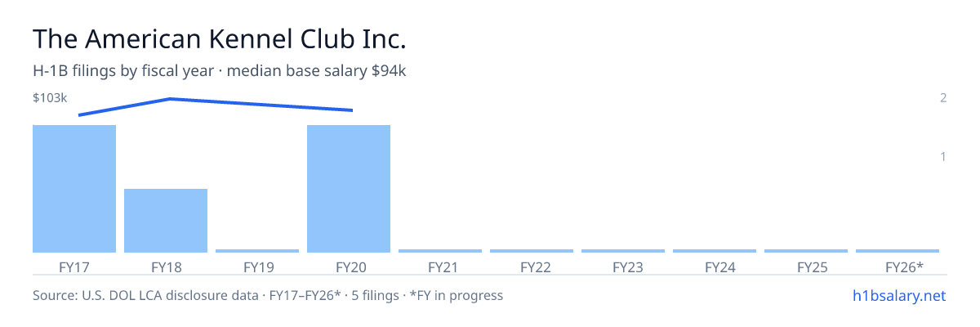This screenshot has height=327, width=980.
Task: Click the FY20 filings bar
Action: (349, 189)
